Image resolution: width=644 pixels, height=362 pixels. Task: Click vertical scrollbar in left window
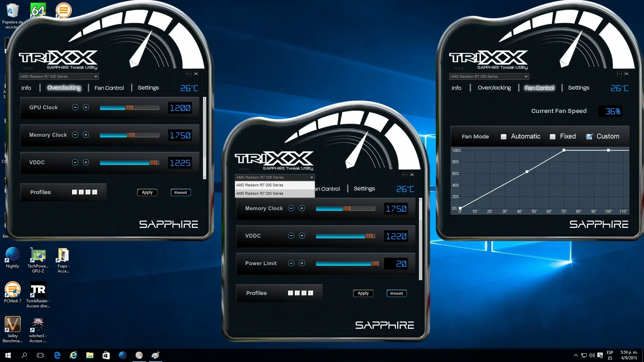(x=204, y=138)
